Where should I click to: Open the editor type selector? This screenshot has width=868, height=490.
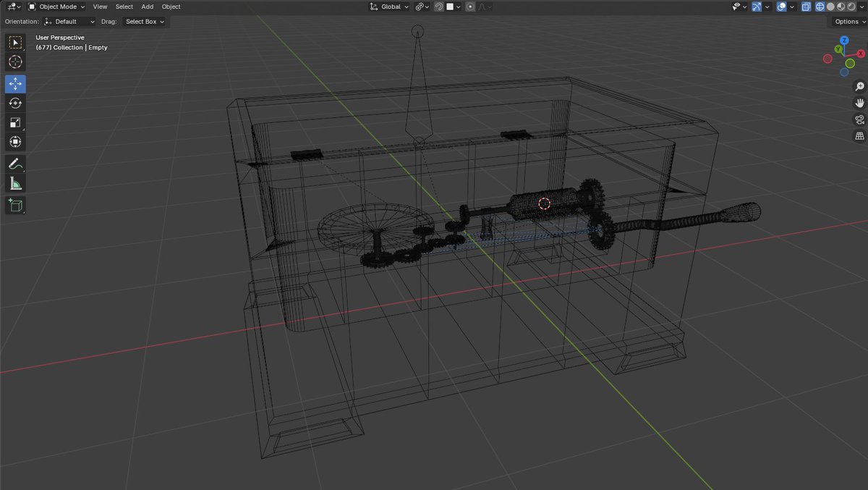coord(13,7)
